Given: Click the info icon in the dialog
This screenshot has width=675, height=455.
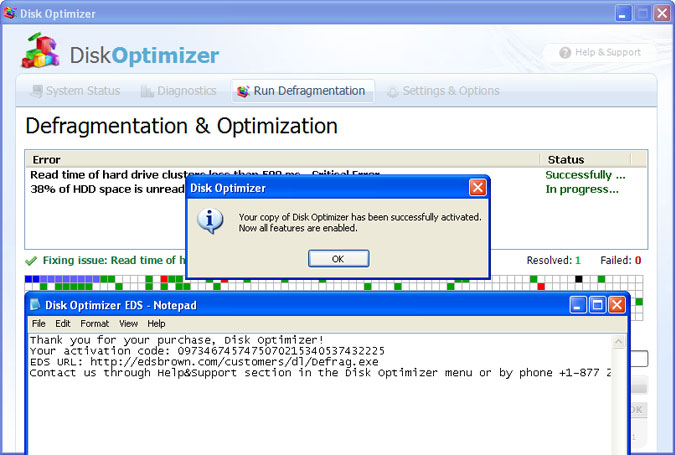Looking at the screenshot, I should coord(210,221).
